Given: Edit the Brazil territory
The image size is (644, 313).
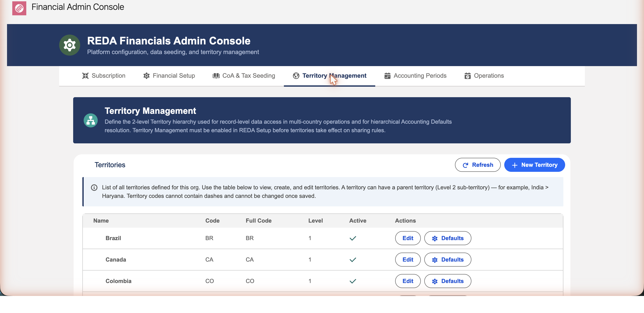Looking at the screenshot, I should (x=408, y=238).
